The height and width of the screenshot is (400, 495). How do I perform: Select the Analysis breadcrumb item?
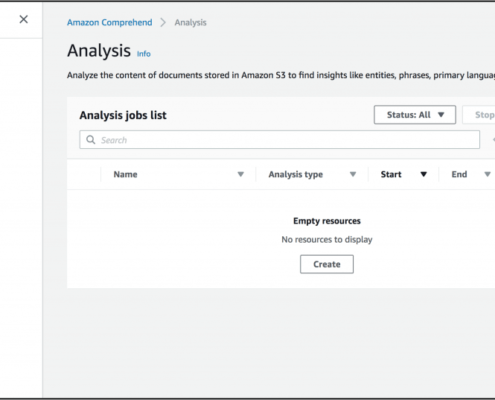[x=191, y=23]
